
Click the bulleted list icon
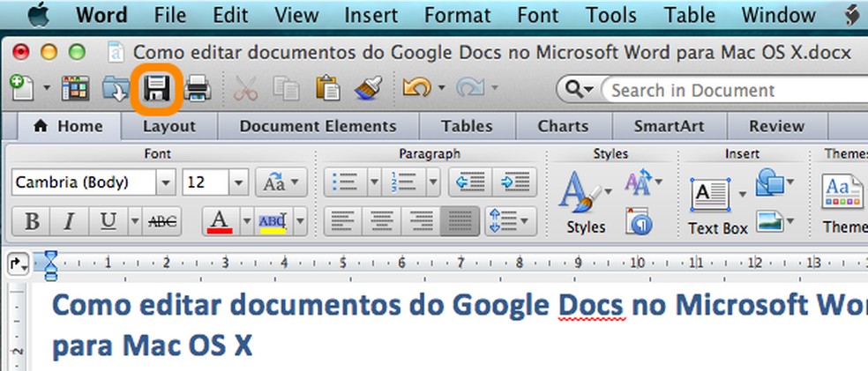click(x=346, y=182)
